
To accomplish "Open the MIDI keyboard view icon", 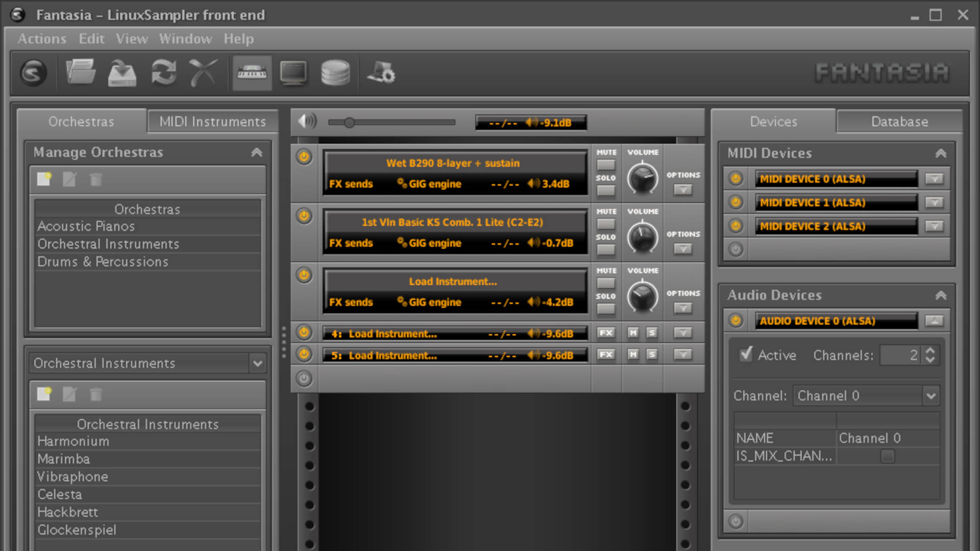I will click(x=252, y=72).
